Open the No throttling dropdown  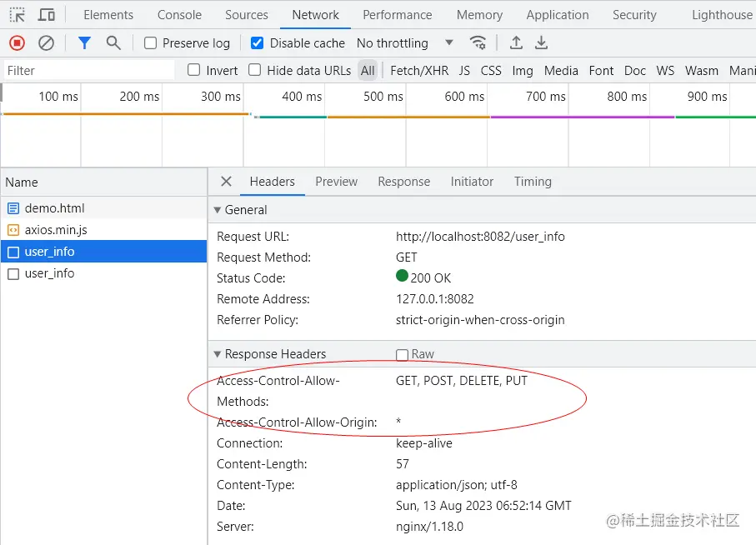tap(405, 43)
